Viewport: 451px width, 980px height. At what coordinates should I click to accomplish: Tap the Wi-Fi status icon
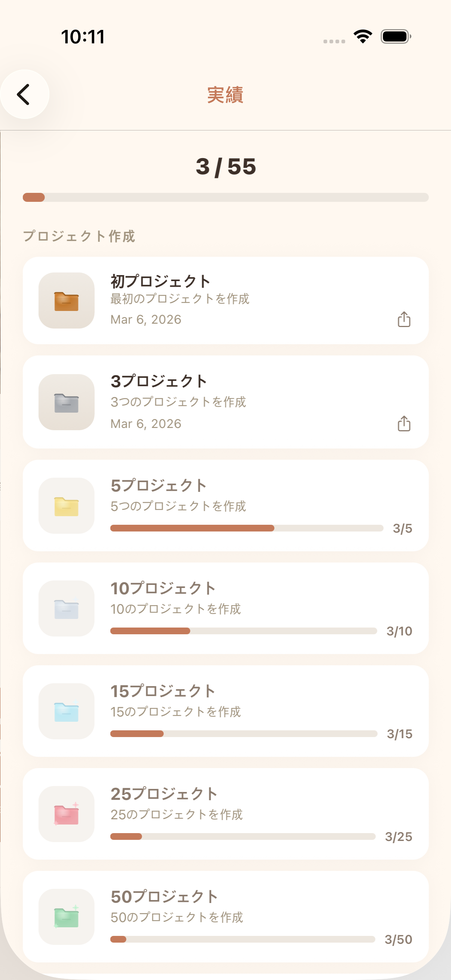tap(363, 37)
